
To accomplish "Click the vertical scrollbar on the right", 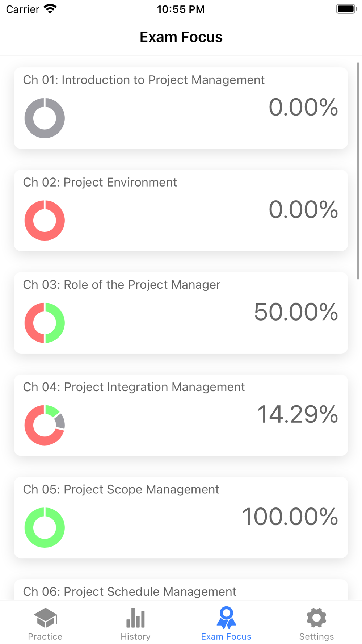I will pos(358,171).
